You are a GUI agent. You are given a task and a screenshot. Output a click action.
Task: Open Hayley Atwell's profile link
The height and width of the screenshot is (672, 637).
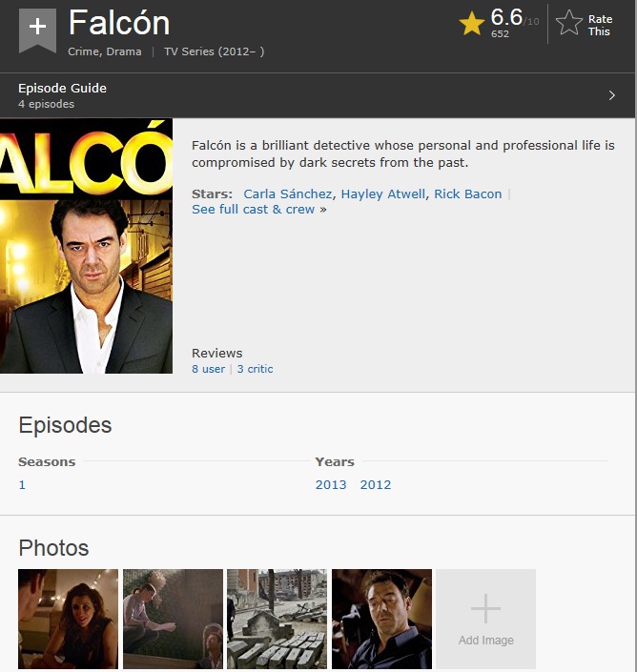coord(383,194)
